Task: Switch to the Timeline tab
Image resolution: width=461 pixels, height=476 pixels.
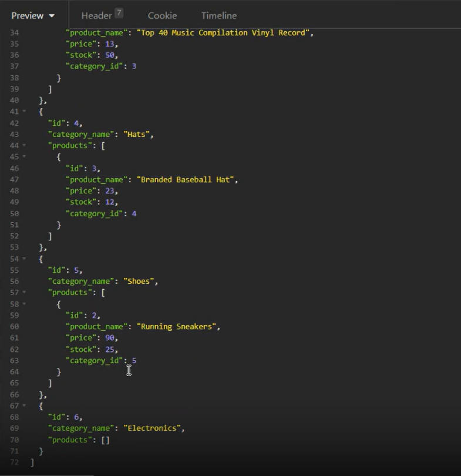Action: pos(219,15)
